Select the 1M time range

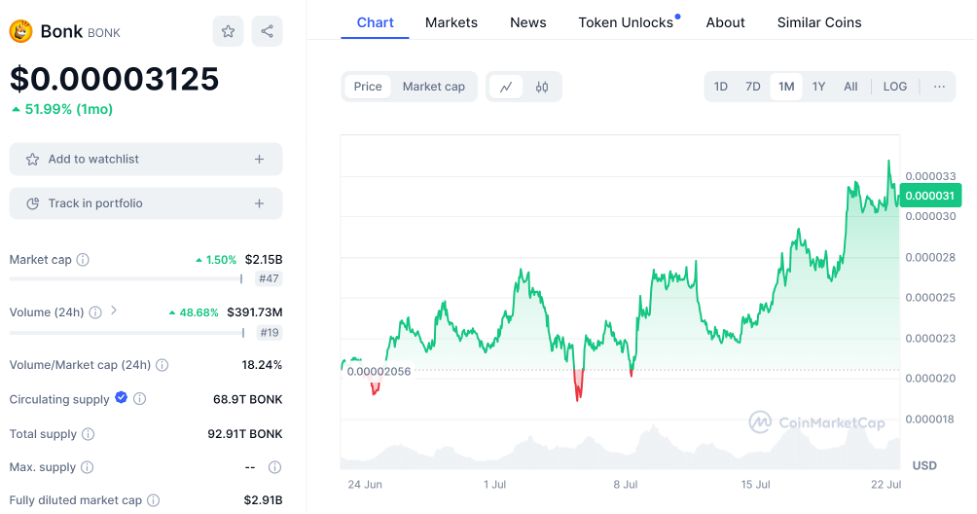[x=786, y=87]
